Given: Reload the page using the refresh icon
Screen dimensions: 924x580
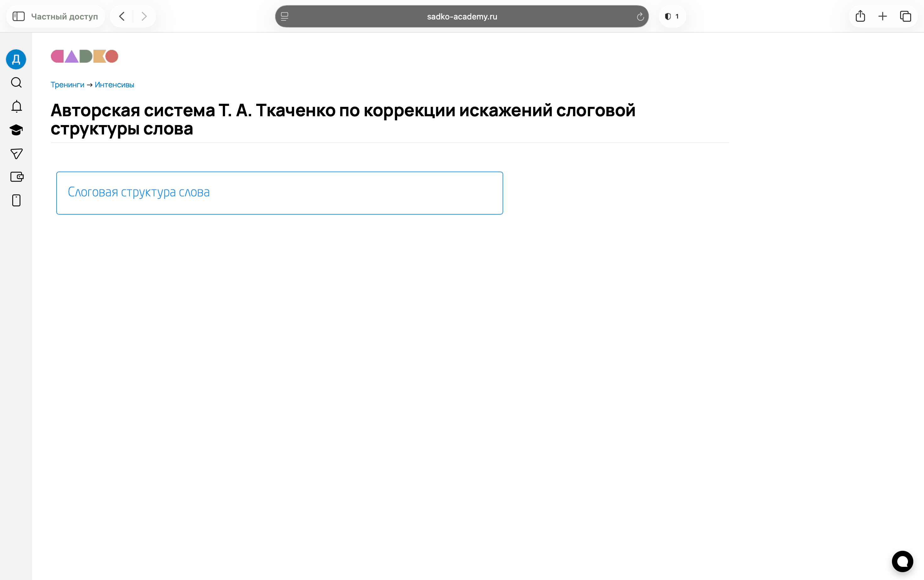Looking at the screenshot, I should coord(640,16).
